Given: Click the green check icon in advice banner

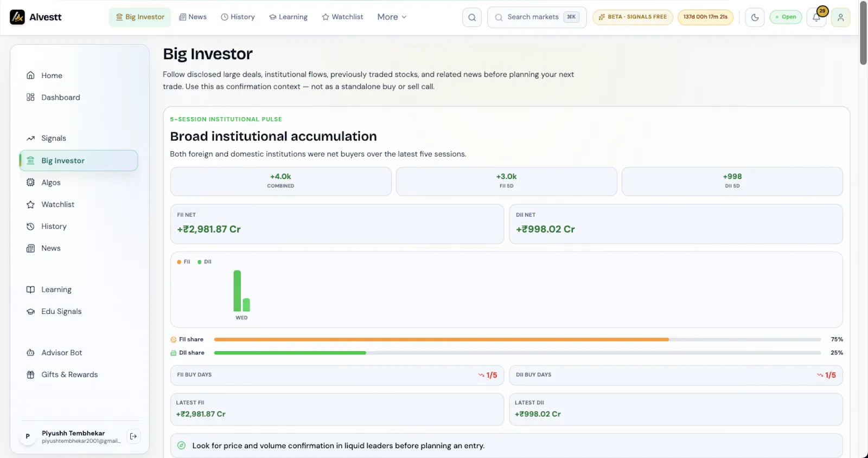Looking at the screenshot, I should (182, 446).
